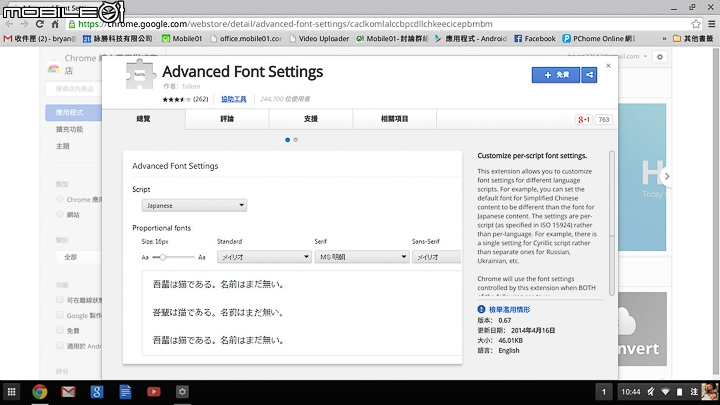Select 應用程式 in webstore sidebar
The image size is (720, 405).
(73, 112)
